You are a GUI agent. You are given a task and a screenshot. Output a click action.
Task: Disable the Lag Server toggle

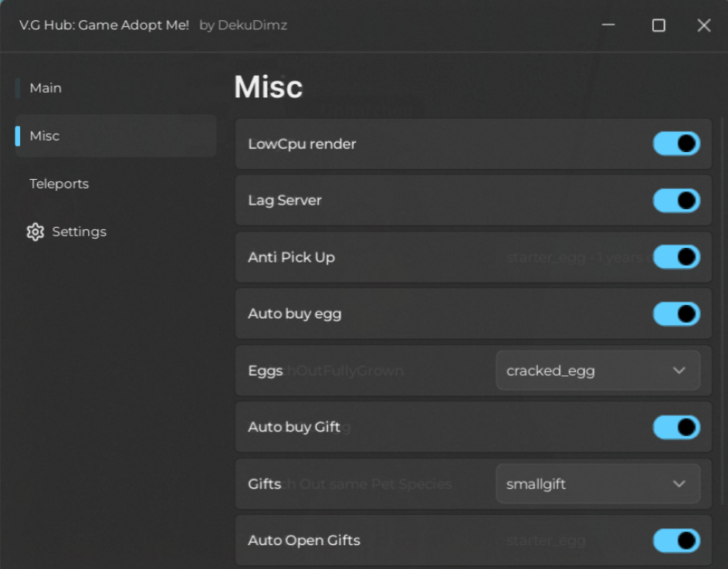point(676,200)
